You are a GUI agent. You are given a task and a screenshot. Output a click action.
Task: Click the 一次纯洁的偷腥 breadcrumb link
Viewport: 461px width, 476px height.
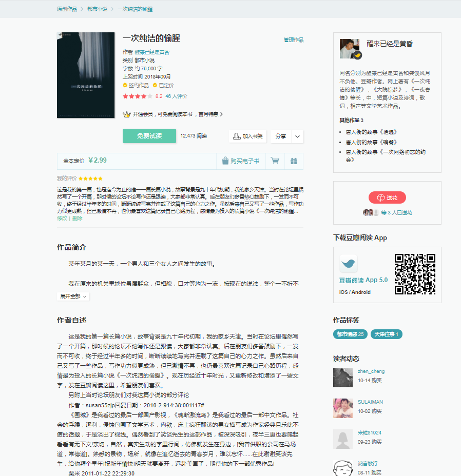[x=135, y=9]
